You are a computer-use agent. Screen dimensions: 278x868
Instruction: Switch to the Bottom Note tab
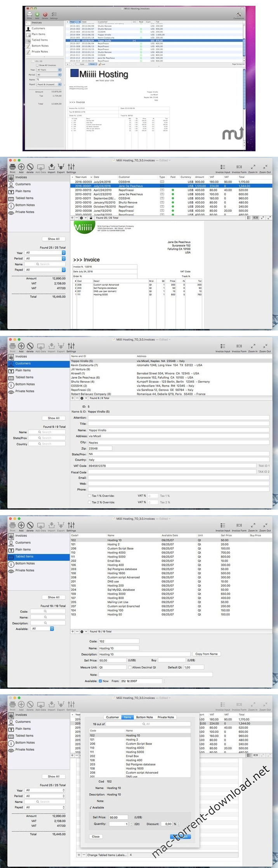[144, 717]
